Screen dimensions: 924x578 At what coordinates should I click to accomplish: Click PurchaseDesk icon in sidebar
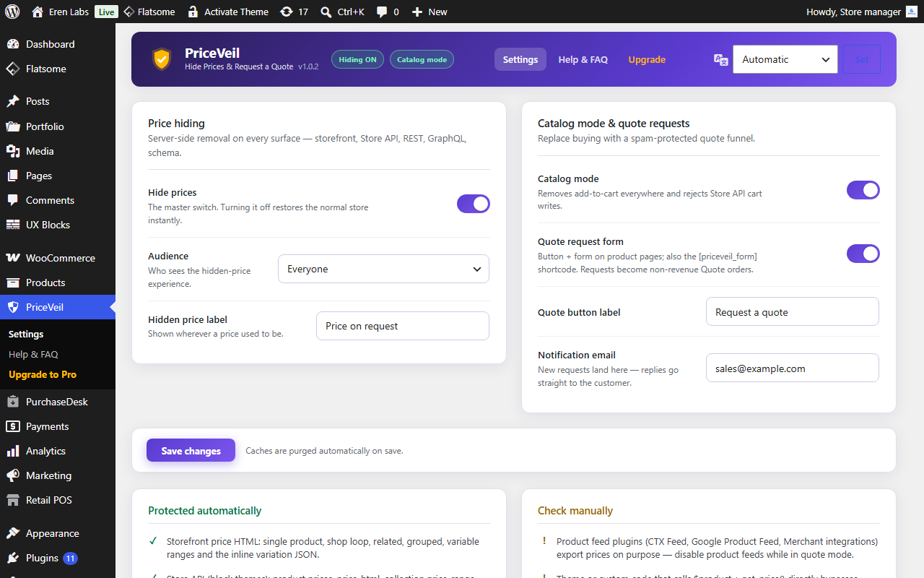pyautogui.click(x=13, y=402)
